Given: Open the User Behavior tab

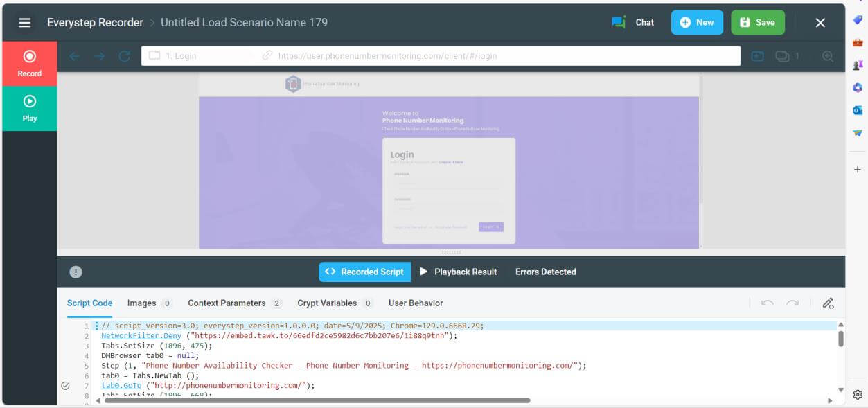Looking at the screenshot, I should (x=416, y=303).
